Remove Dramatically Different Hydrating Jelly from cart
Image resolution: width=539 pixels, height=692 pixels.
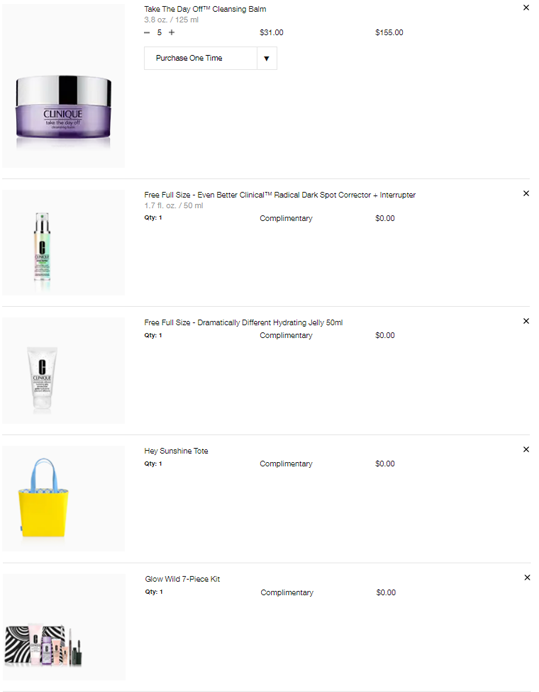click(x=526, y=321)
